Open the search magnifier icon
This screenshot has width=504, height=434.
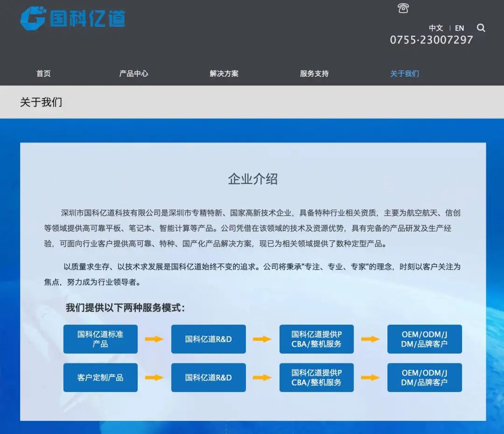pyautogui.click(x=481, y=28)
